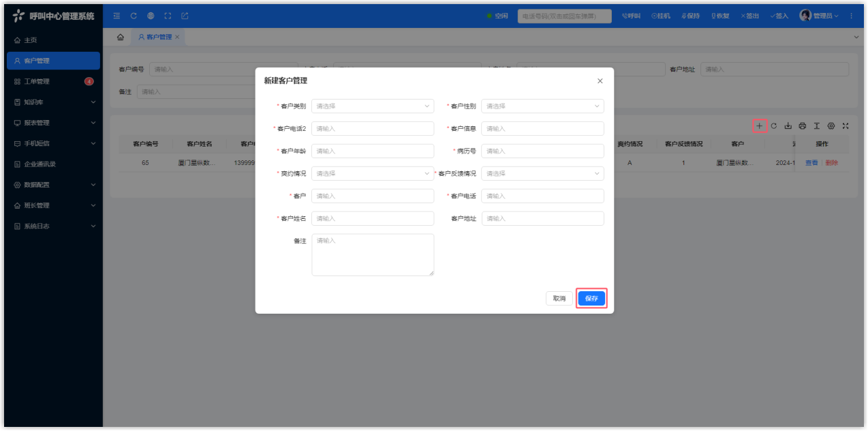Click the 取消 button
Image resolution: width=868 pixels, height=431 pixels.
[x=559, y=299]
